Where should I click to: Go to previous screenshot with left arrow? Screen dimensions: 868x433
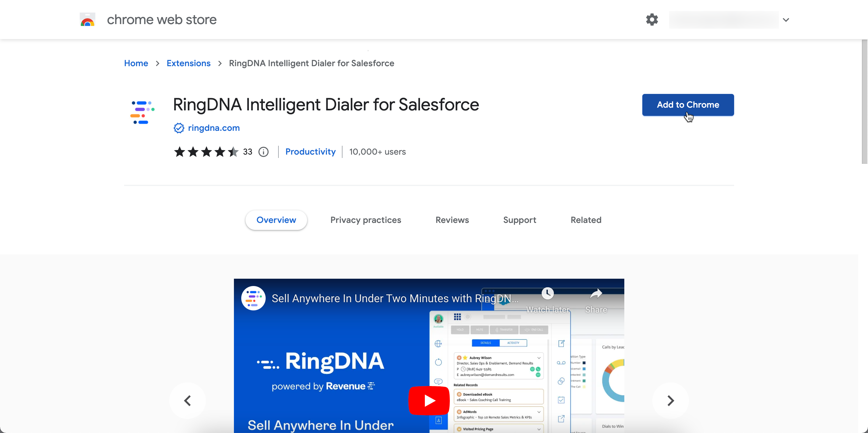point(188,400)
